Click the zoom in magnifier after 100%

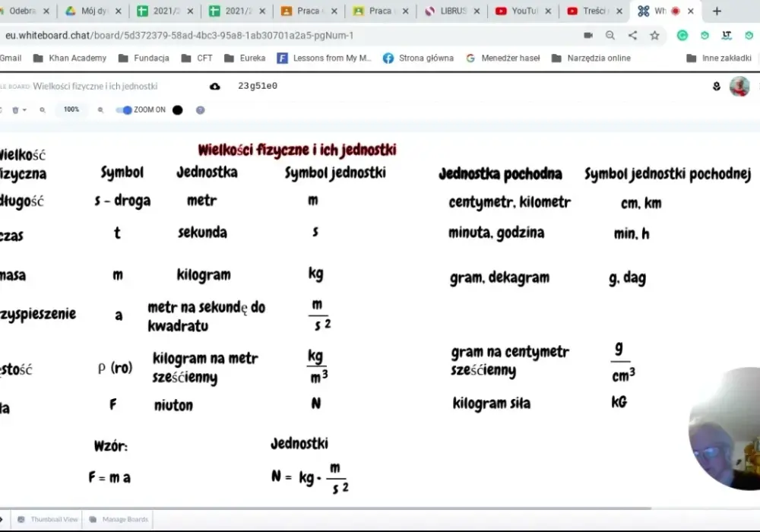100,110
